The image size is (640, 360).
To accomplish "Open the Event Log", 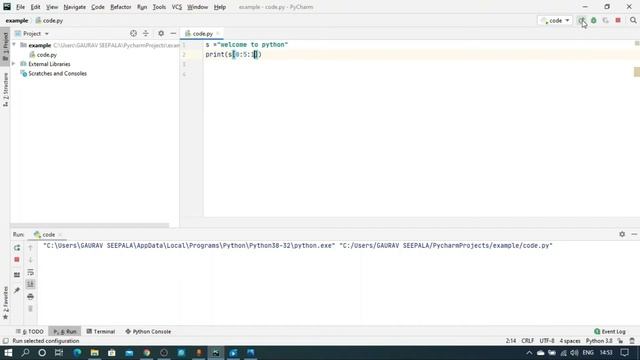I will (x=610, y=331).
